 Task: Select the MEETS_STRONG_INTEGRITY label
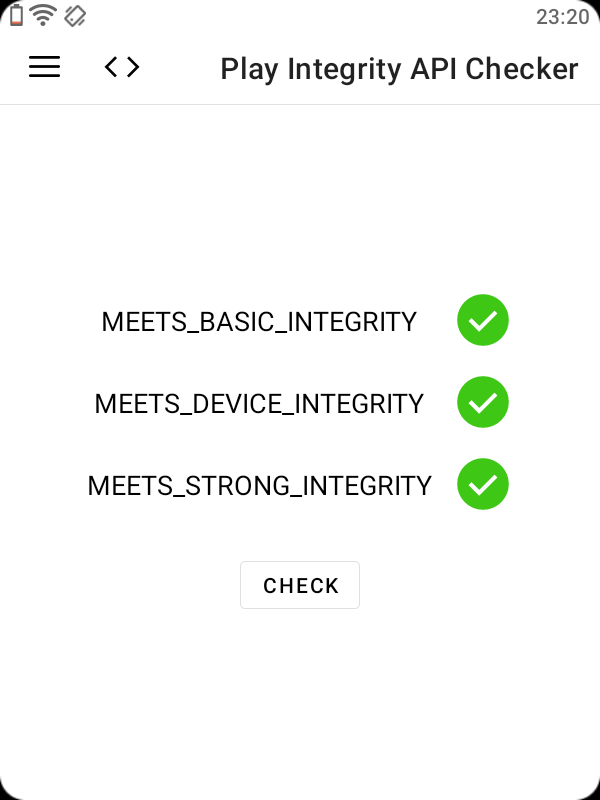point(259,485)
